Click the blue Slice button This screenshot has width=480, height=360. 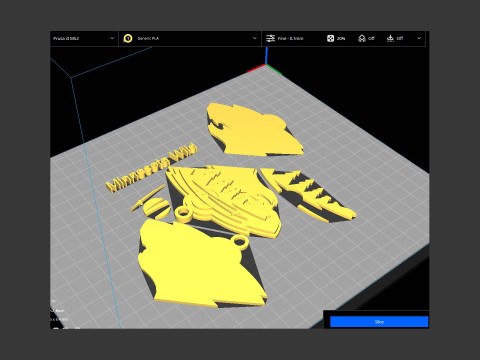pos(379,322)
